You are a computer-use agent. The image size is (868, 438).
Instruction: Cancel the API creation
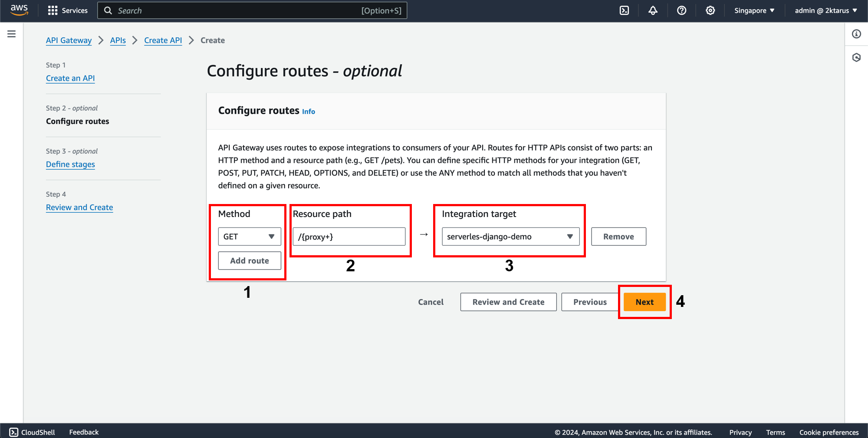point(431,302)
